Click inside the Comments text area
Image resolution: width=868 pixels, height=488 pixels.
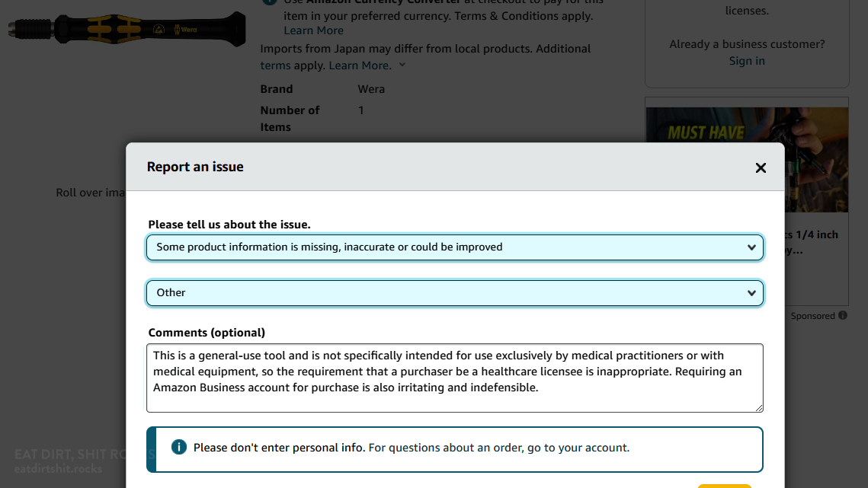pos(454,378)
